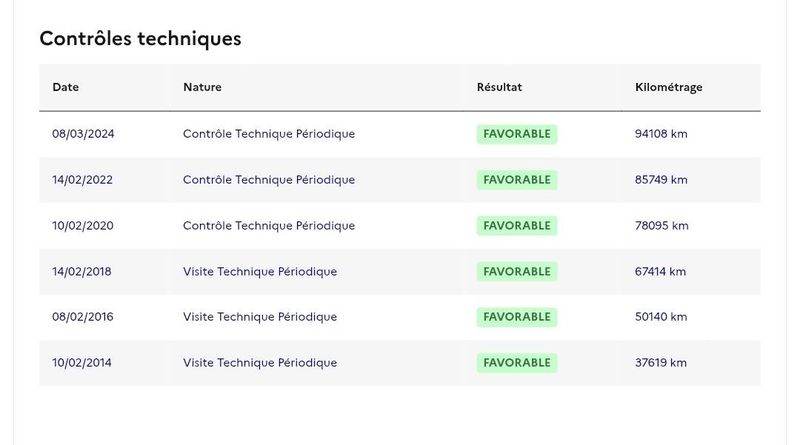Click the Kilométrage column header
This screenshot has width=800, height=445.
[x=668, y=87]
